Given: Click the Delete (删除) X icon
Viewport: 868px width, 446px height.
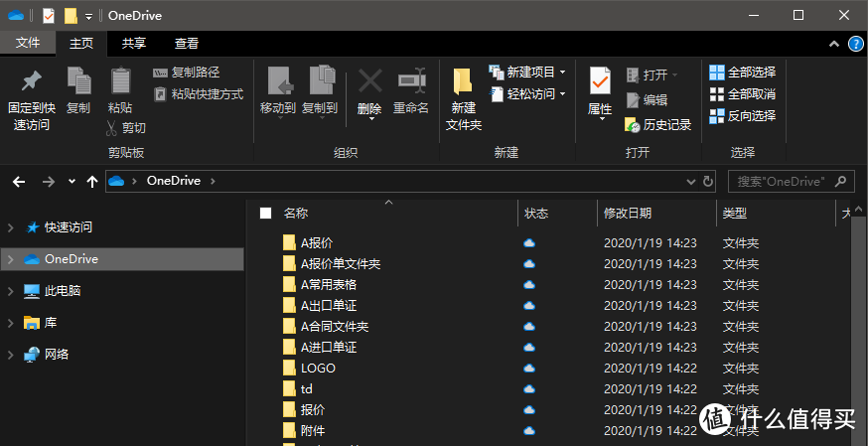Looking at the screenshot, I should (369, 81).
